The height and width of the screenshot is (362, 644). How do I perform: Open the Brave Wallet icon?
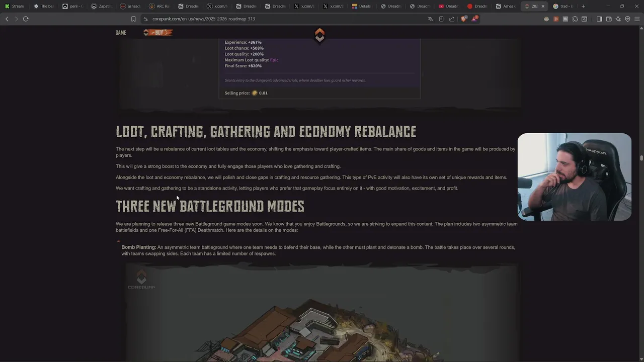coord(609,19)
